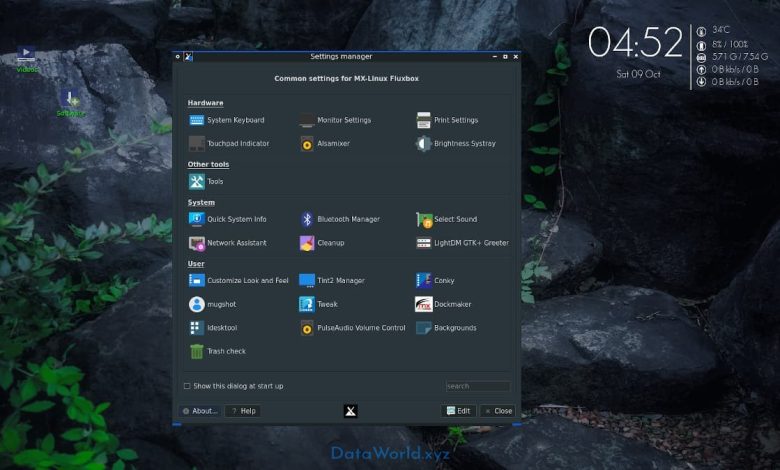Select the Hardware section heading
The width and height of the screenshot is (780, 470).
tap(205, 103)
